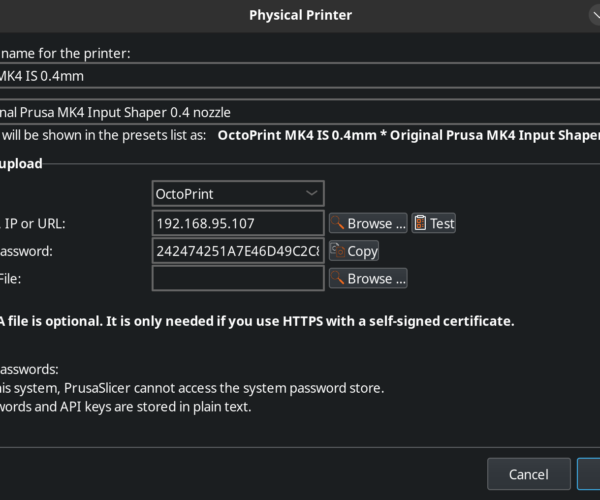Click text 'PrusaSlicer cannot access the system password store.'
The height and width of the screenshot is (500, 600).
pyautogui.click(x=224, y=388)
